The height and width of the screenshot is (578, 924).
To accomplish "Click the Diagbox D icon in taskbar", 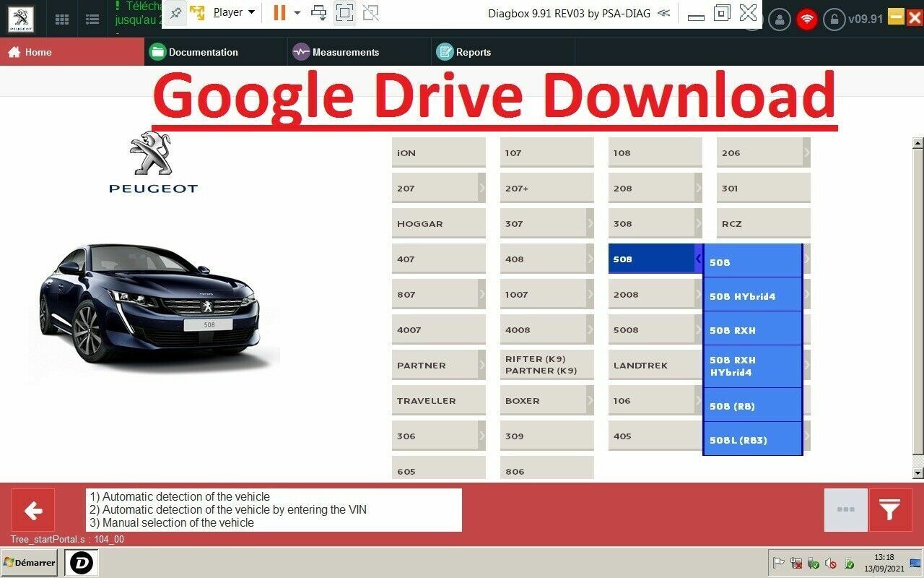I will tap(81, 563).
